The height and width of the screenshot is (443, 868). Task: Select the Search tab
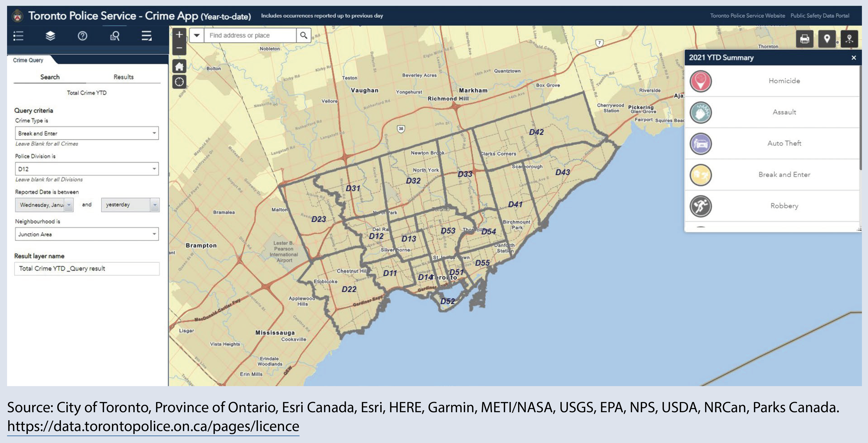click(50, 77)
